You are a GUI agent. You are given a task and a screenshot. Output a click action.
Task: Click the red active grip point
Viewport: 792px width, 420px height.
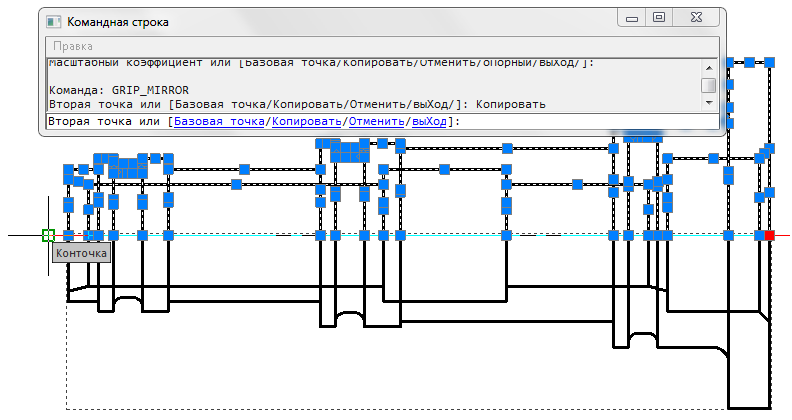(769, 235)
